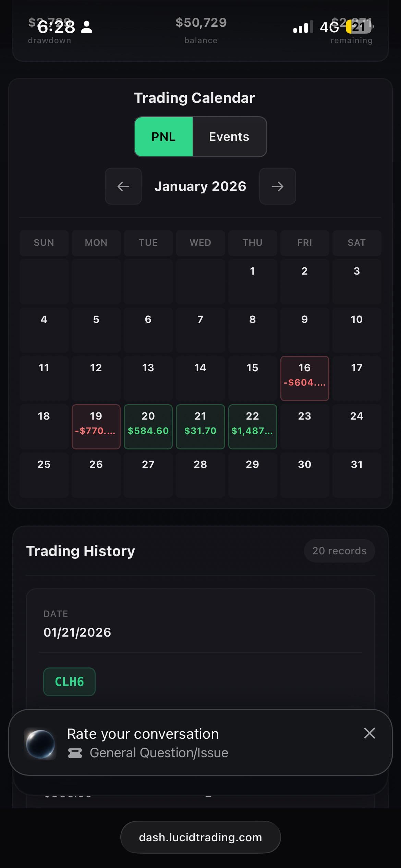Screen dimensions: 401x868
Task: Advance to next month with right arrow
Action: click(x=277, y=186)
